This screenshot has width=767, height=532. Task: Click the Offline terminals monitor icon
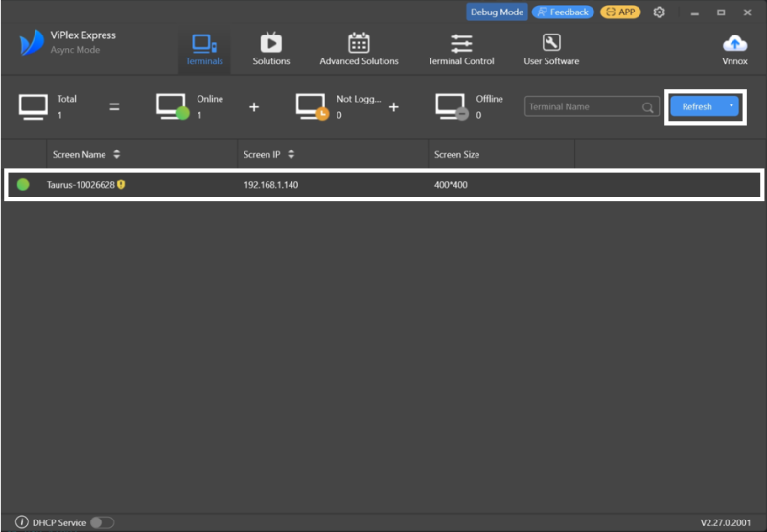(451, 106)
